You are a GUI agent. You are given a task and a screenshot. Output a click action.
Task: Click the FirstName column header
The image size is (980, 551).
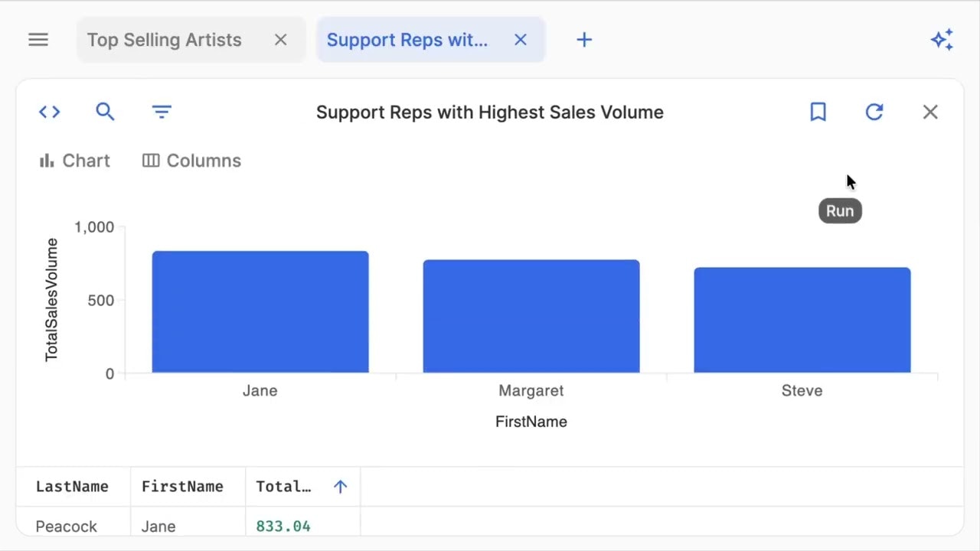(182, 487)
